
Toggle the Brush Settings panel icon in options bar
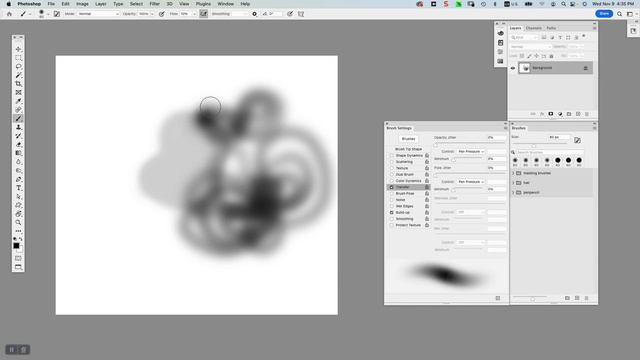(57, 14)
